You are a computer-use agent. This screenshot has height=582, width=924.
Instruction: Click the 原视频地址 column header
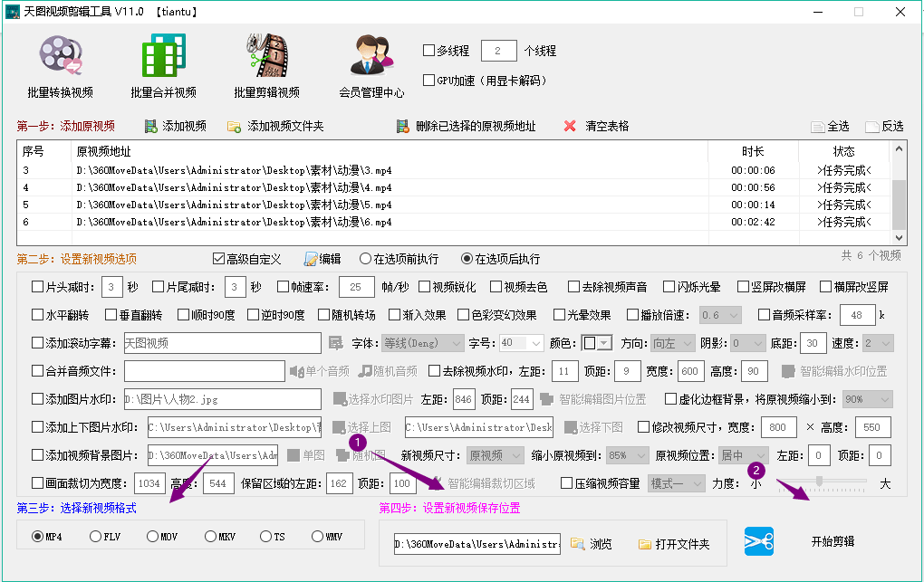tap(390, 151)
